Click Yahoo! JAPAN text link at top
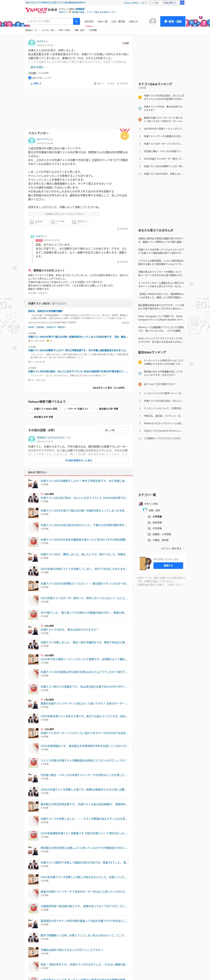This screenshot has width=210, height=980. pos(131,3)
